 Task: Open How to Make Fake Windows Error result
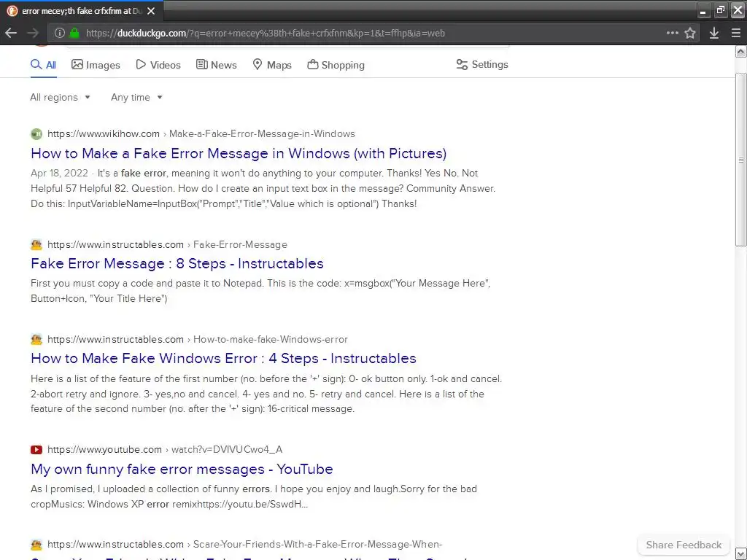point(223,359)
